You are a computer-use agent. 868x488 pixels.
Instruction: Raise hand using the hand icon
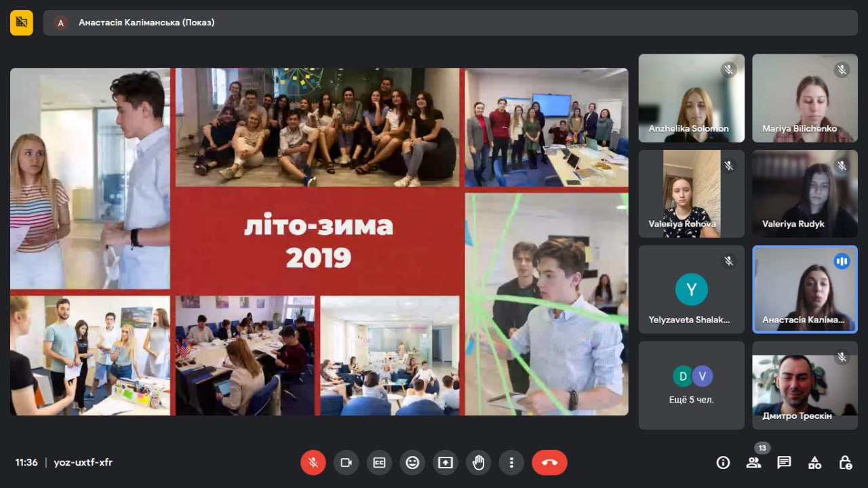[479, 462]
